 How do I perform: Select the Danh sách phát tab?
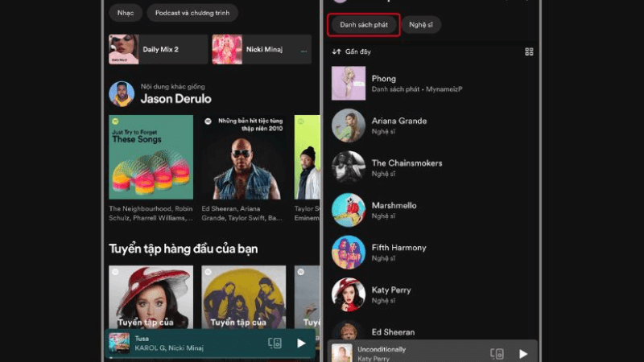364,25
